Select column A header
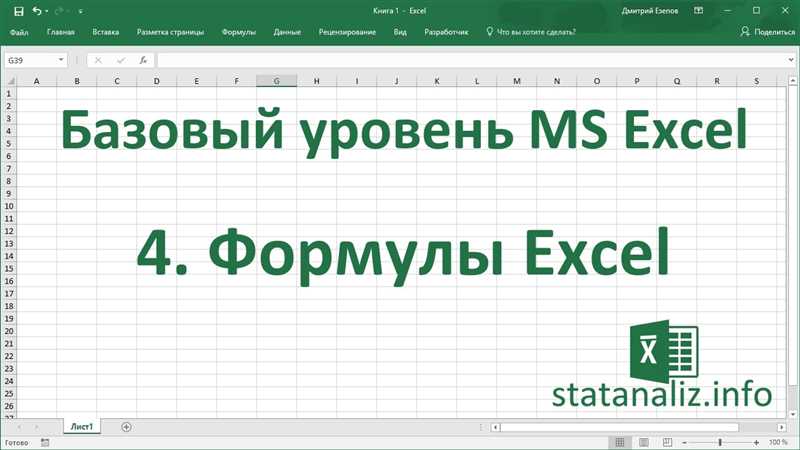This screenshot has height=450, width=800. pyautogui.click(x=36, y=81)
